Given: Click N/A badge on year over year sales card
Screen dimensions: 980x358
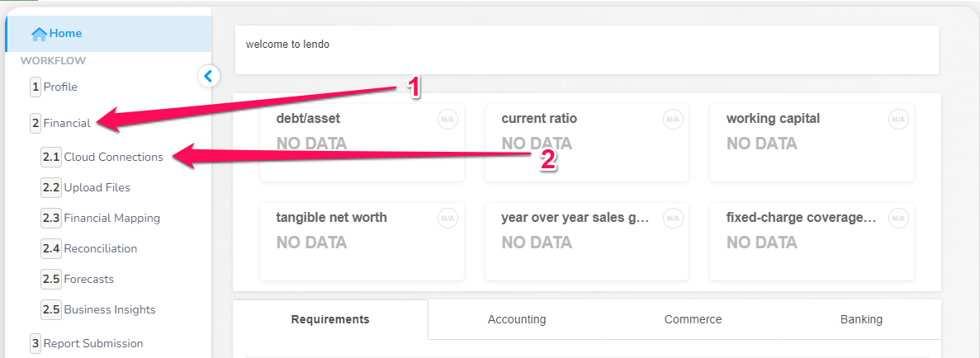Looking at the screenshot, I should pos(673,218).
